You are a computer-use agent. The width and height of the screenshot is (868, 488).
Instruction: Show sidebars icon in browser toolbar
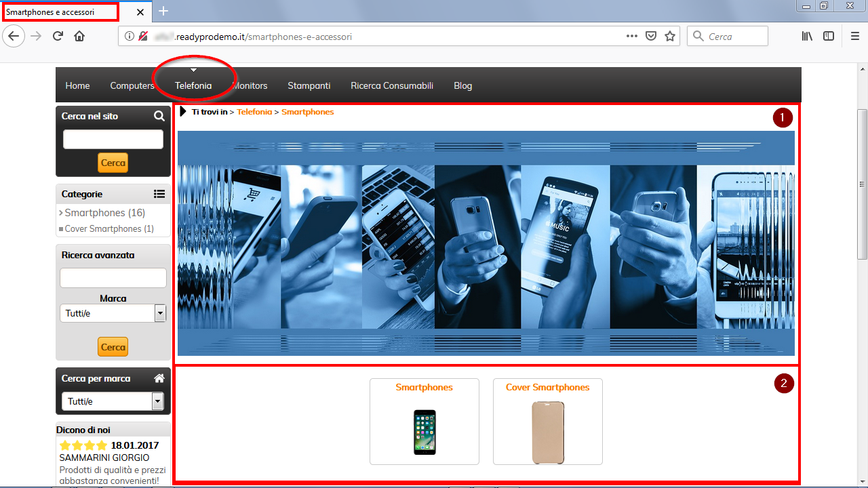click(829, 37)
